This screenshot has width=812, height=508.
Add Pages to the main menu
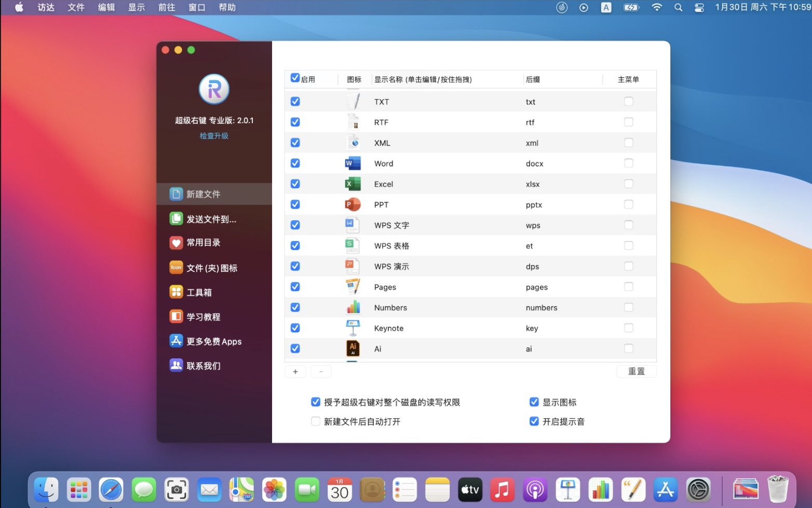629,287
